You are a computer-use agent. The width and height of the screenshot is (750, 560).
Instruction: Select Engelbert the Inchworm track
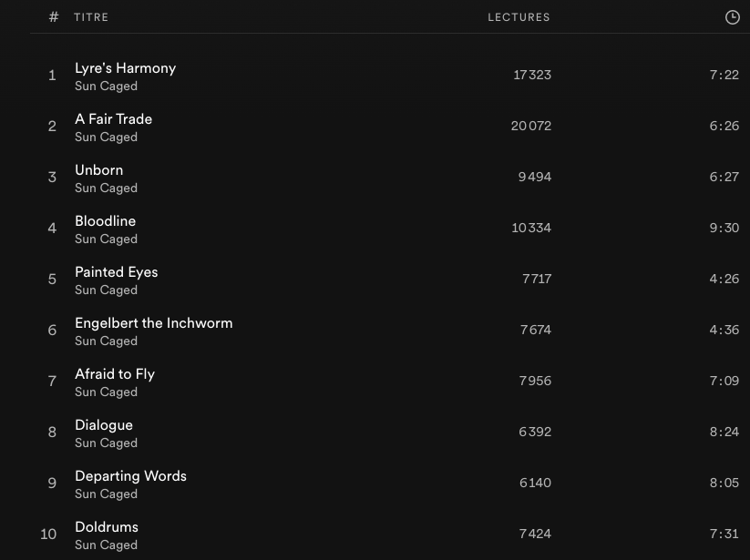pyautogui.click(x=153, y=323)
